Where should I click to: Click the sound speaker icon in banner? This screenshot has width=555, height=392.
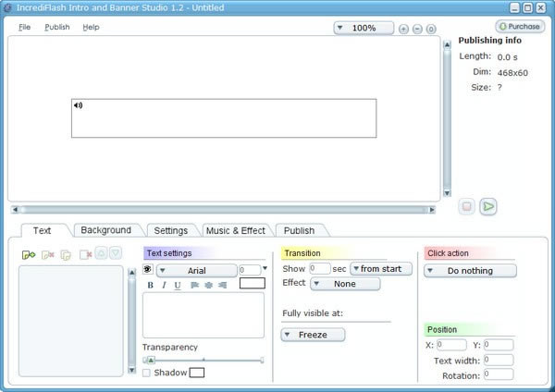click(78, 105)
